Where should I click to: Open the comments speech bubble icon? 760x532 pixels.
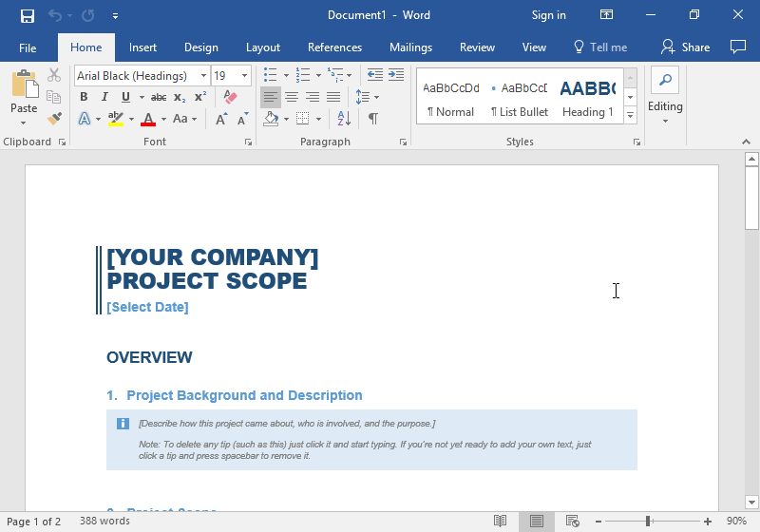[737, 47]
